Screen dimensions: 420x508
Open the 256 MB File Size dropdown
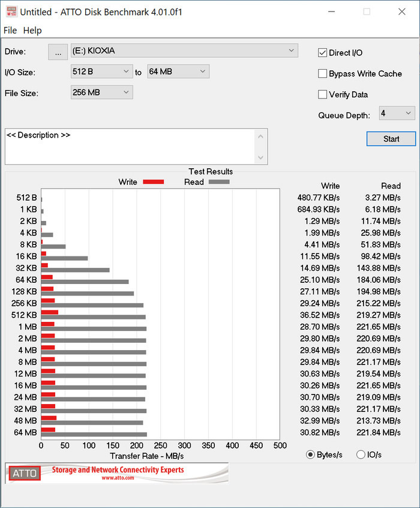click(x=101, y=92)
